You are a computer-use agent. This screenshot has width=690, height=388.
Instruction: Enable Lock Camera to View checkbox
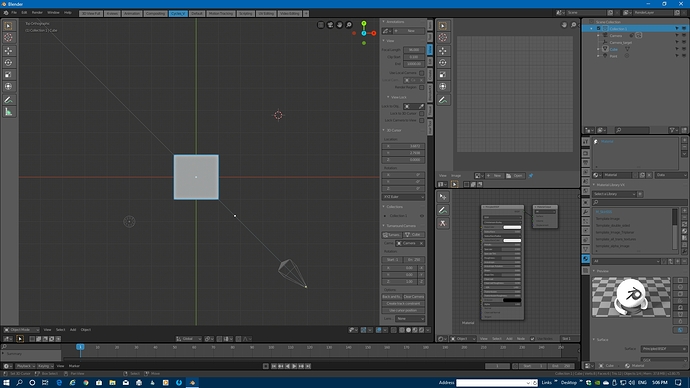coord(422,121)
